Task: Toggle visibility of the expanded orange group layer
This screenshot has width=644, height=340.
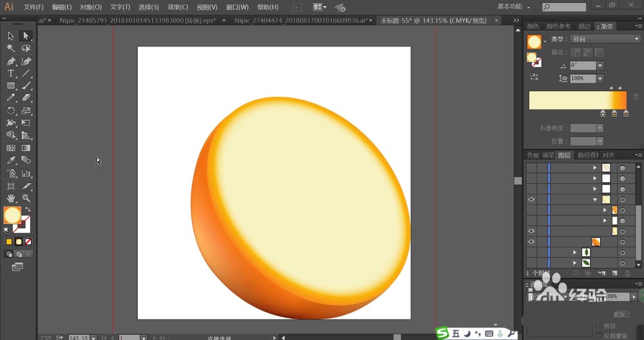Action: coord(531,200)
